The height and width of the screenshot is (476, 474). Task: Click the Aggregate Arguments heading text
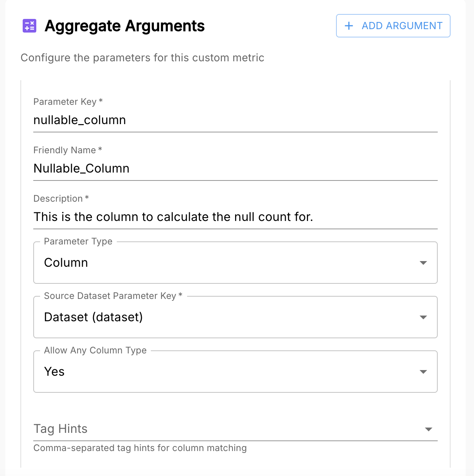point(124,26)
